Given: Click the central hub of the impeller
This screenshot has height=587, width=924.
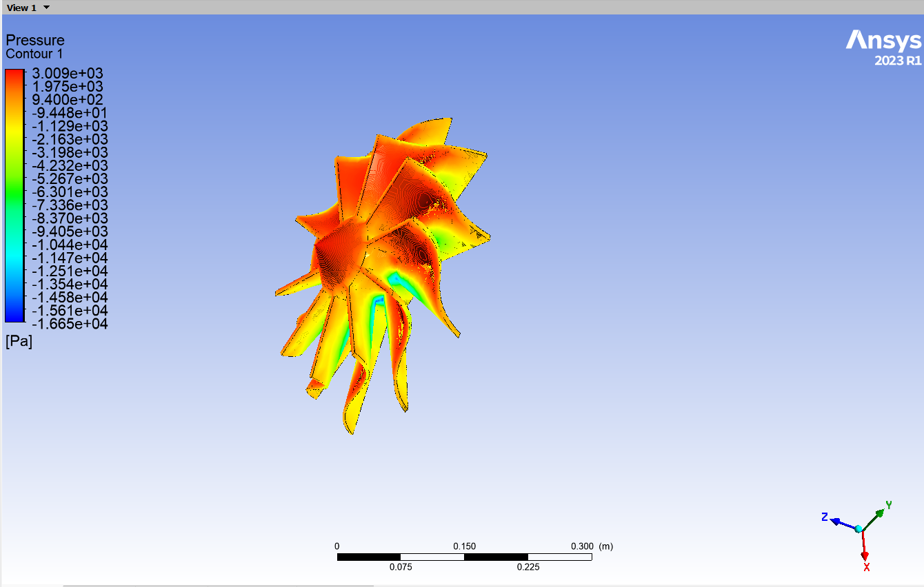Looking at the screenshot, I should point(339,252).
